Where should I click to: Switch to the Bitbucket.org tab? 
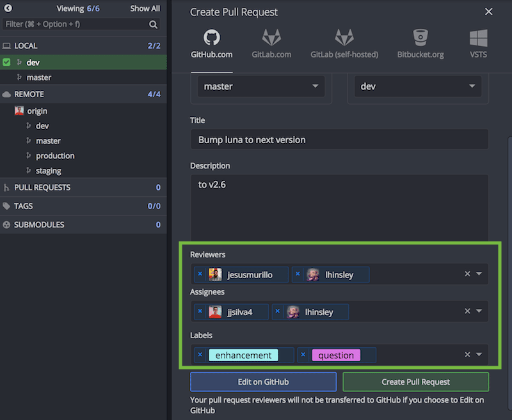pos(420,43)
